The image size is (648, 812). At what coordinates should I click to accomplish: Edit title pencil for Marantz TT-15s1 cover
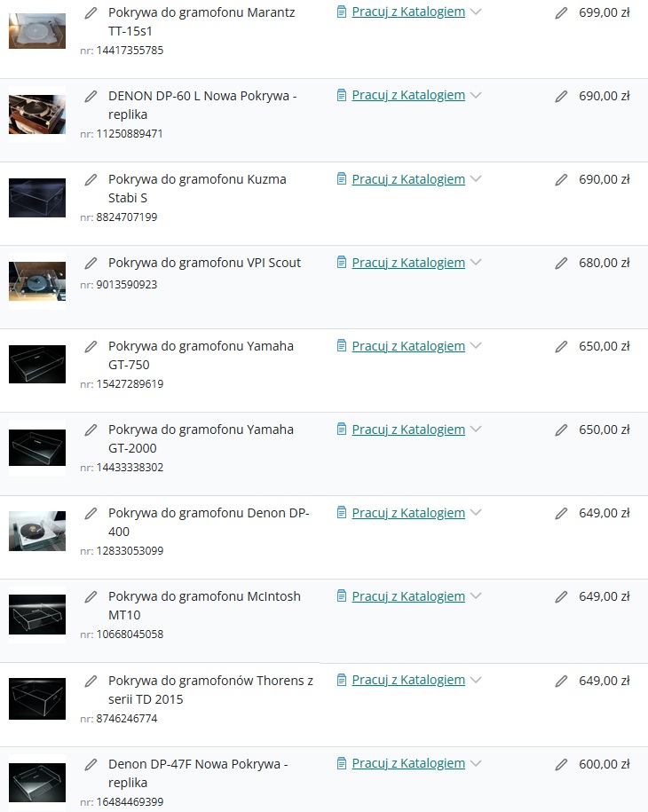click(91, 13)
